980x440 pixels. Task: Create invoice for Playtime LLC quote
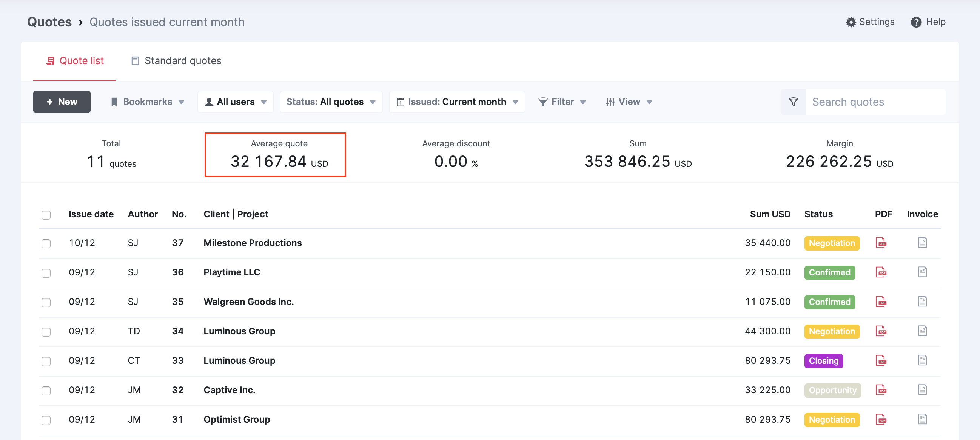point(922,272)
